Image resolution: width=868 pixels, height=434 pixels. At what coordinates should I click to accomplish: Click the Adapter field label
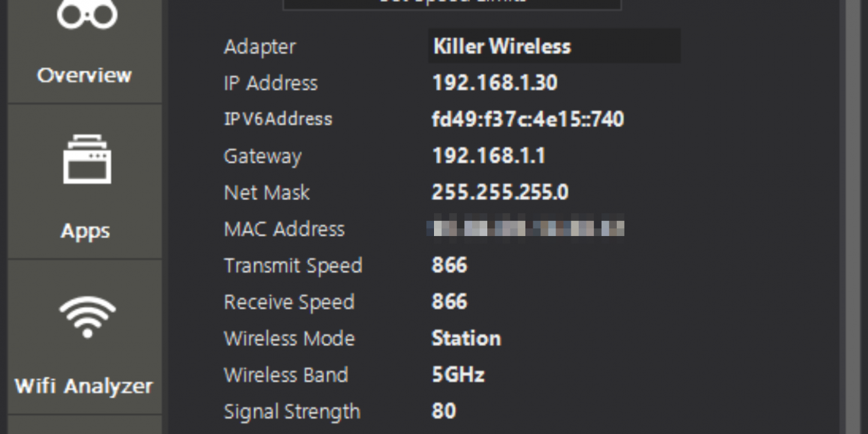pos(260,47)
